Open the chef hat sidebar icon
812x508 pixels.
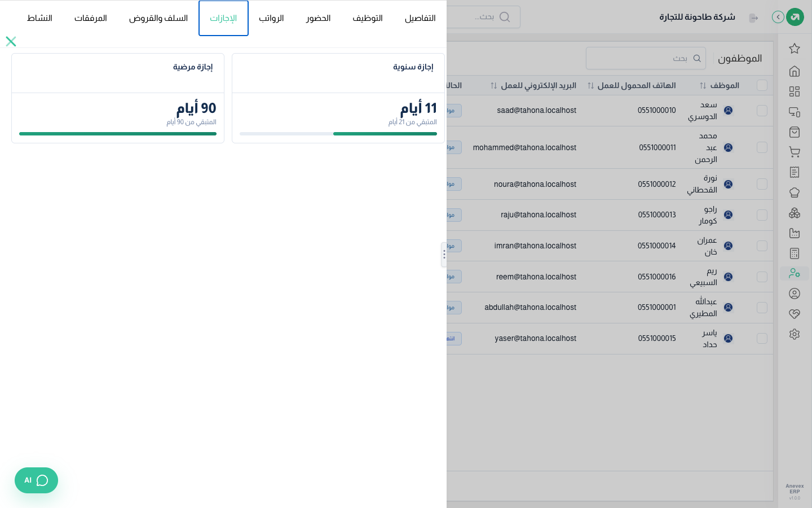[x=795, y=192]
